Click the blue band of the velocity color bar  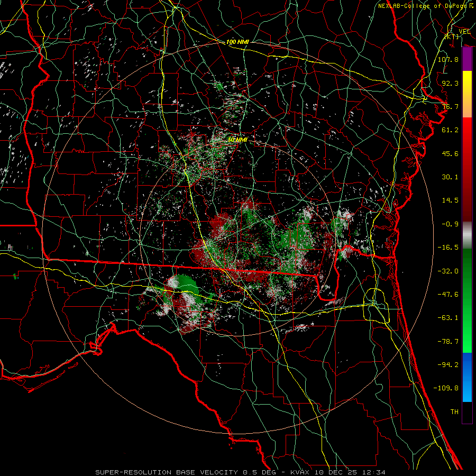(x=467, y=377)
